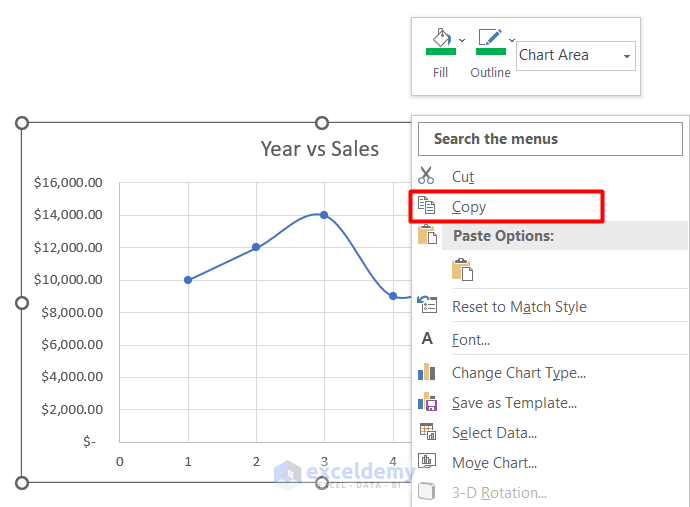Expand the Outline color dropdown arrow
The width and height of the screenshot is (690, 507).
pos(512,40)
